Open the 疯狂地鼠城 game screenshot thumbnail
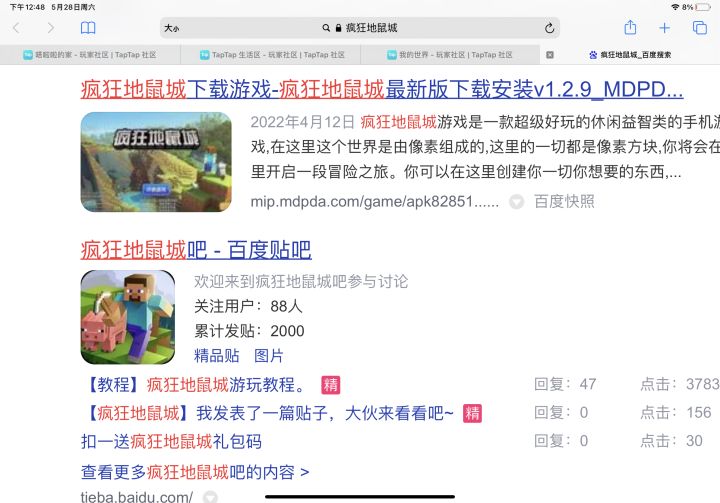720x503 pixels. coord(156,162)
